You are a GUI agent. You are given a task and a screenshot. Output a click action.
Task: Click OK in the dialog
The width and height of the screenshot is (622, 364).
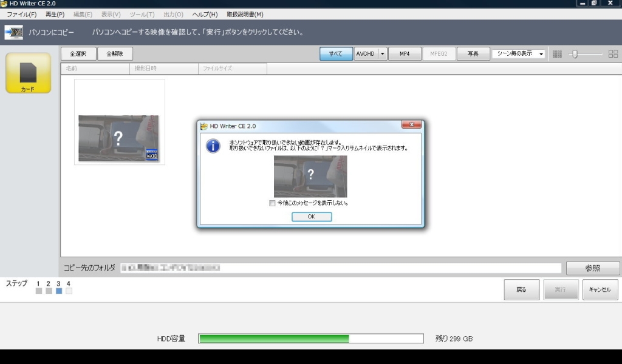(312, 217)
